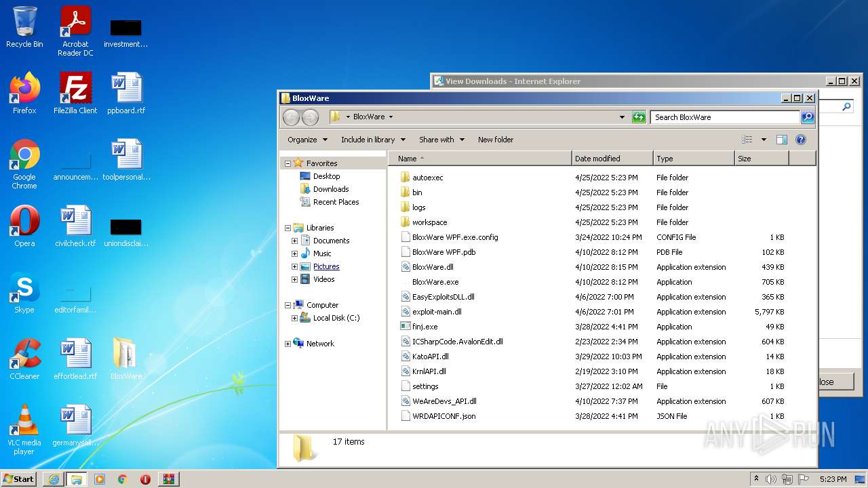Select the workspace folder

pos(429,222)
